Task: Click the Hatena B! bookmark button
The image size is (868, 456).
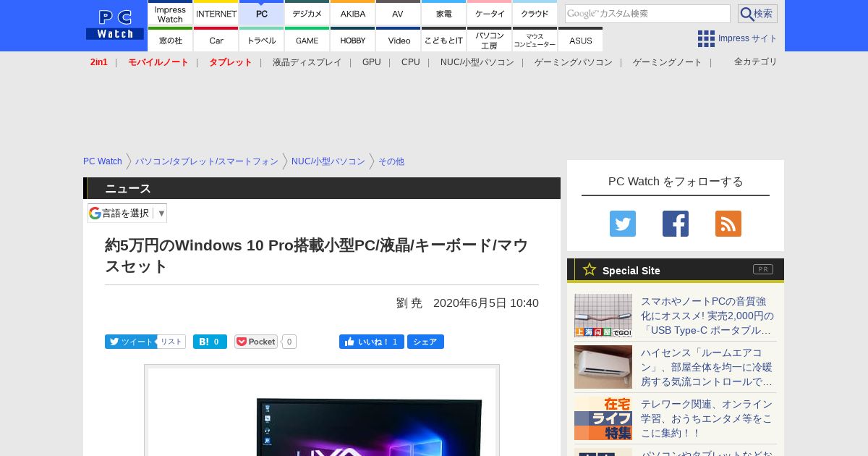Action: point(210,342)
